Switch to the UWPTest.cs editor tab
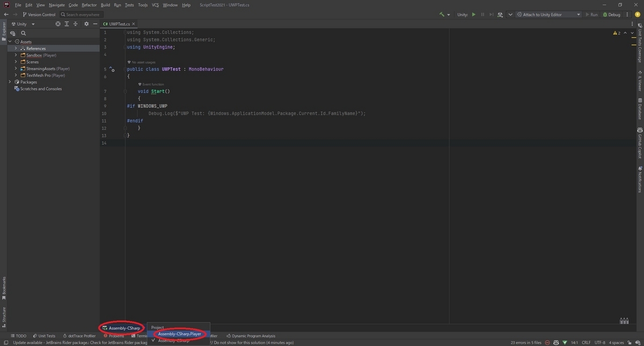The width and height of the screenshot is (644, 346). [119, 24]
